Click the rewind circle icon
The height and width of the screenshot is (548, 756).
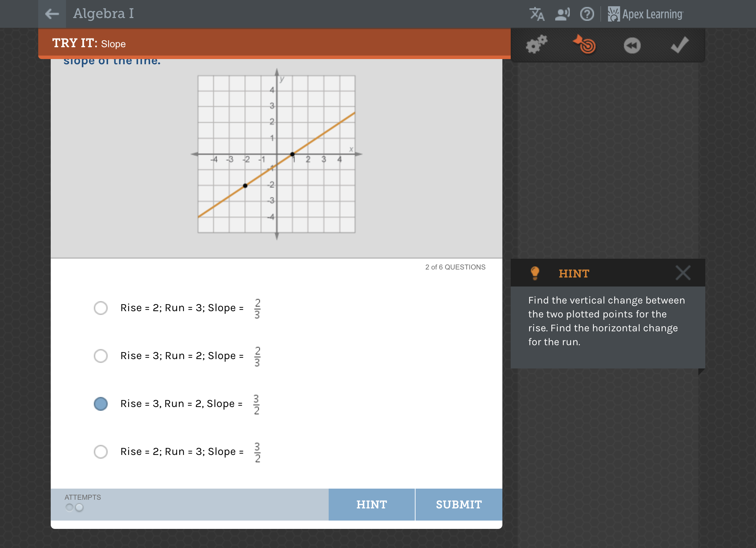click(x=632, y=45)
